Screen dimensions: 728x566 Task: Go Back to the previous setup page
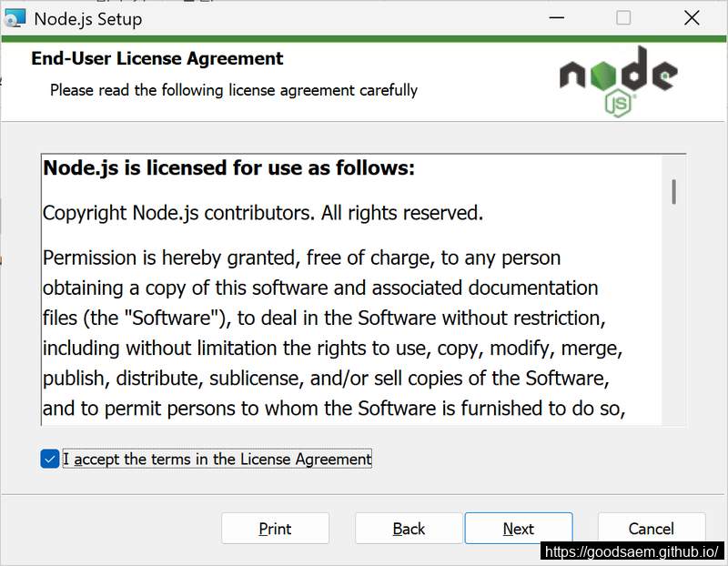coord(409,529)
